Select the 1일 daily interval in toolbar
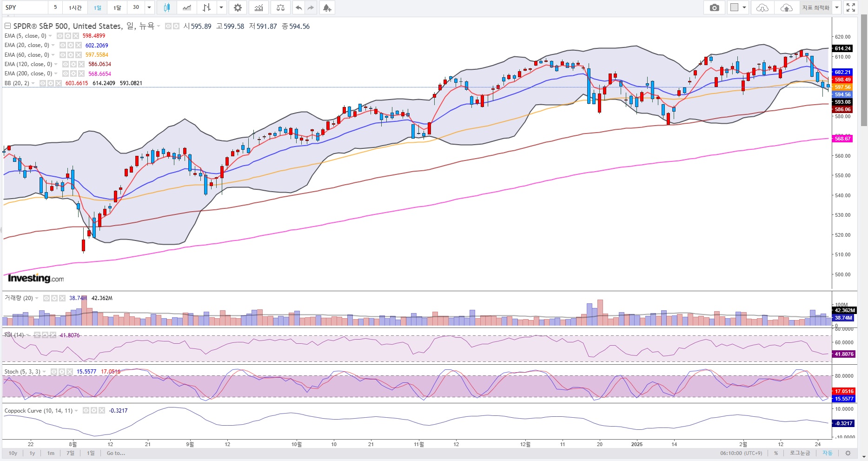 pyautogui.click(x=97, y=7)
